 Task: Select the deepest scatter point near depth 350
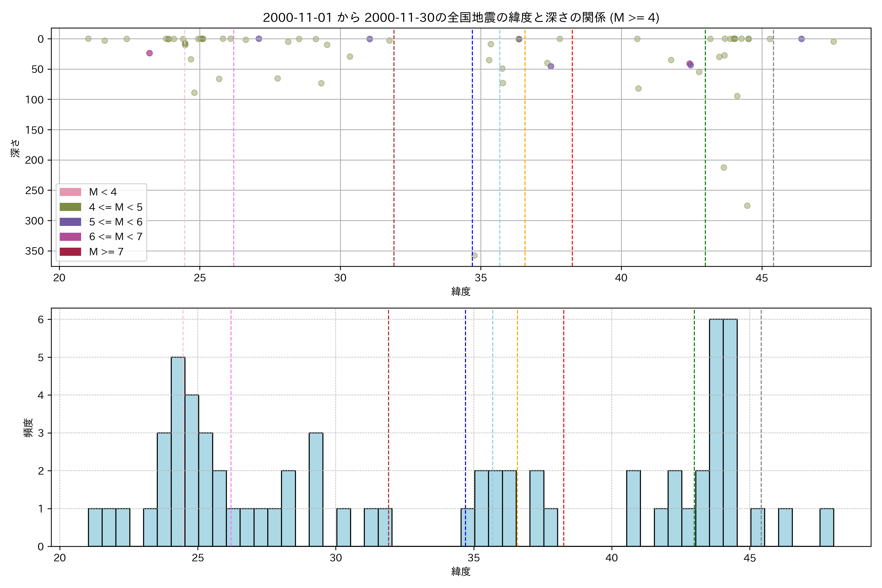474,255
